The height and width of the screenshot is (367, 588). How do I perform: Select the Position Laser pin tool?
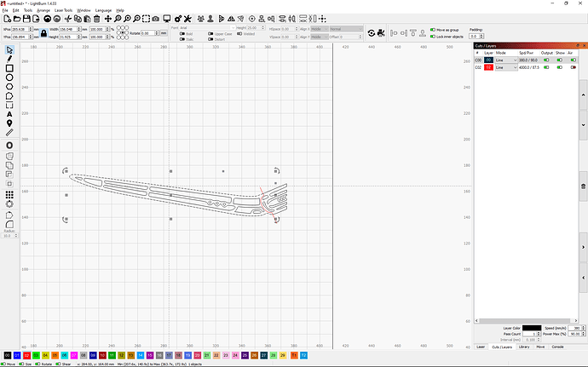(x=9, y=123)
